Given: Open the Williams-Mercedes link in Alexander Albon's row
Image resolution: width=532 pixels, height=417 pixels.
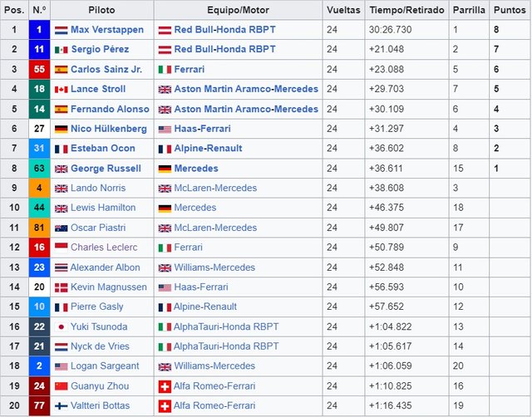Looking at the screenshot, I should 214,267.
